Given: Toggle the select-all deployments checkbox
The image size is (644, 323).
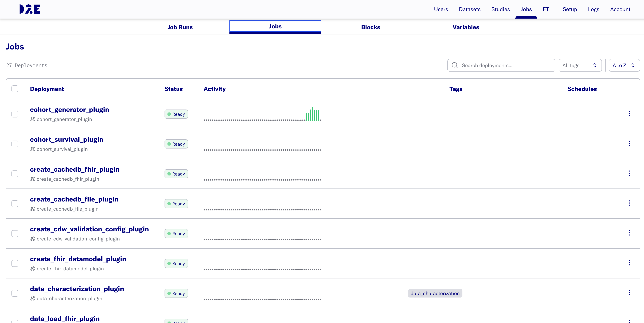Looking at the screenshot, I should 15,89.
